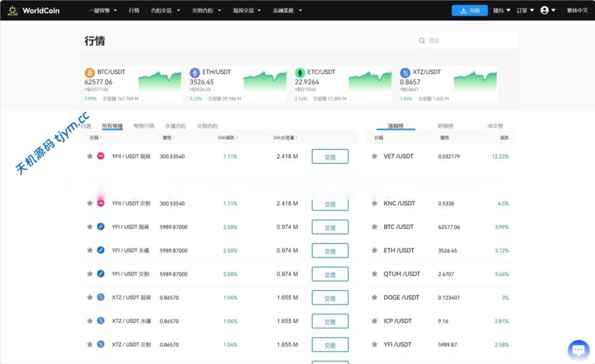Expand the 訂單 orders dropdown
595x364 pixels.
pyautogui.click(x=525, y=10)
